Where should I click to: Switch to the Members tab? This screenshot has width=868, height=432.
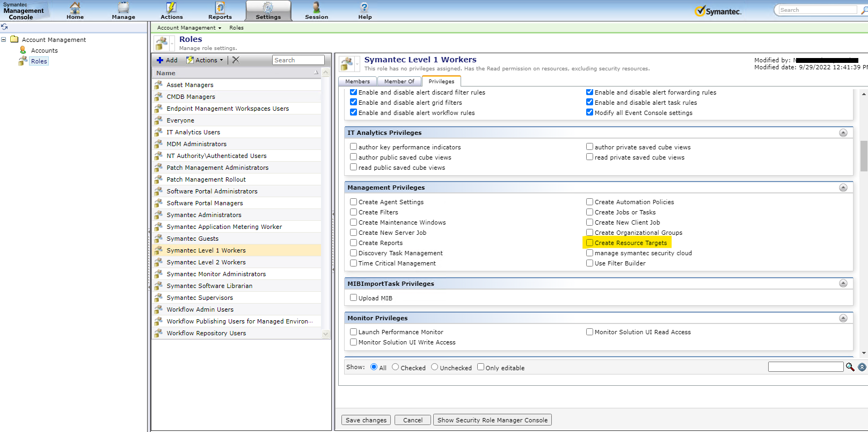coord(358,81)
